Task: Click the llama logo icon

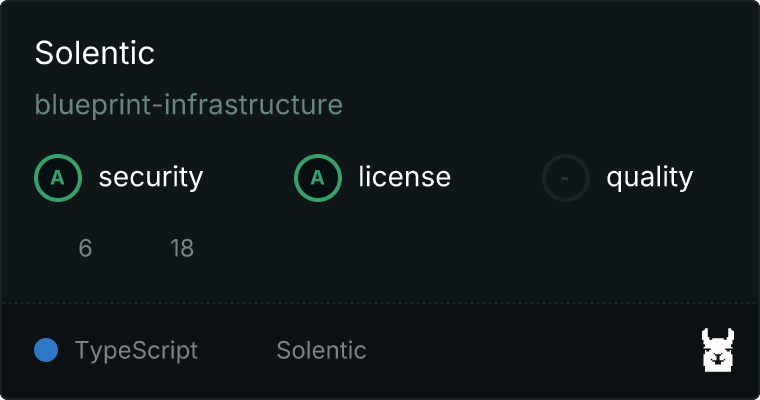Action: pyautogui.click(x=718, y=350)
